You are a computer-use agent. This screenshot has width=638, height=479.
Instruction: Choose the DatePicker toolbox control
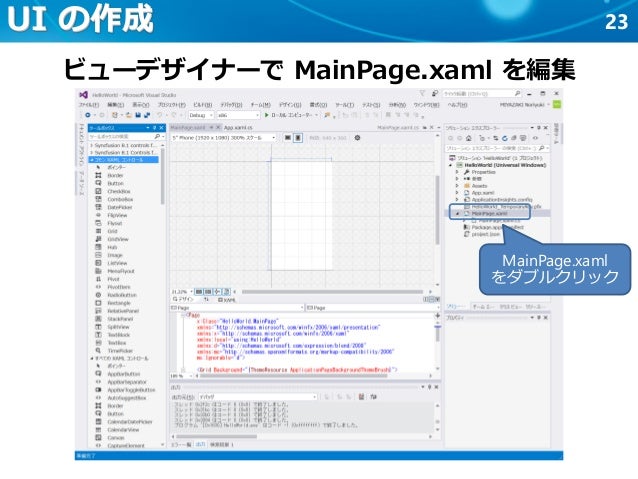tap(120, 207)
